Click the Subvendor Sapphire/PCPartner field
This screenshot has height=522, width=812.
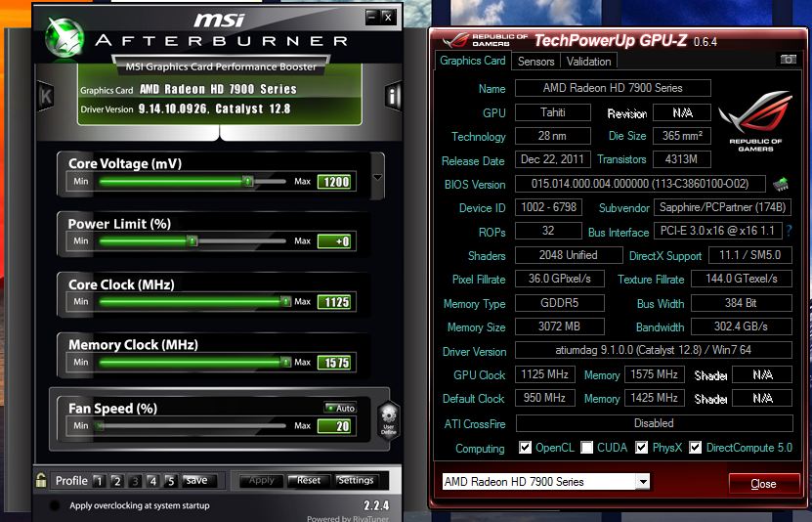[722, 207]
